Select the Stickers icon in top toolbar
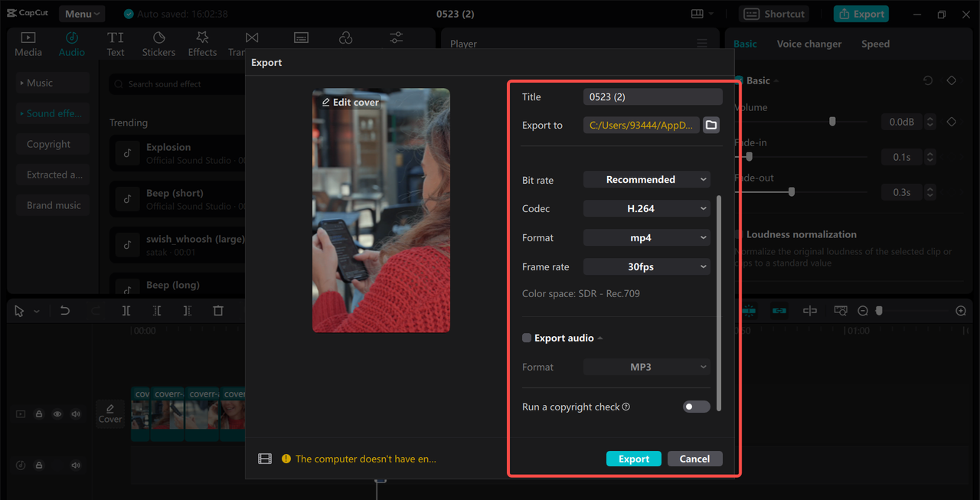Image resolution: width=980 pixels, height=500 pixels. (158, 38)
